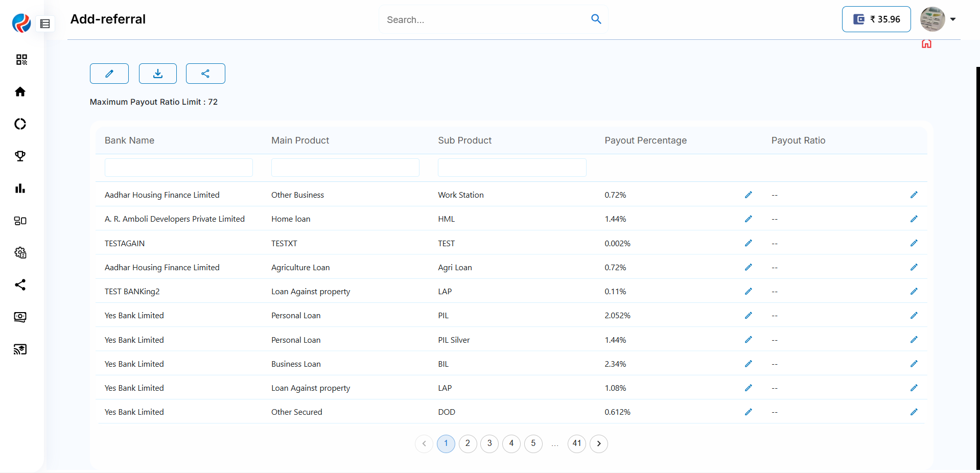The image size is (980, 473).
Task: Click the share icon in left sidebar
Action: 20,285
